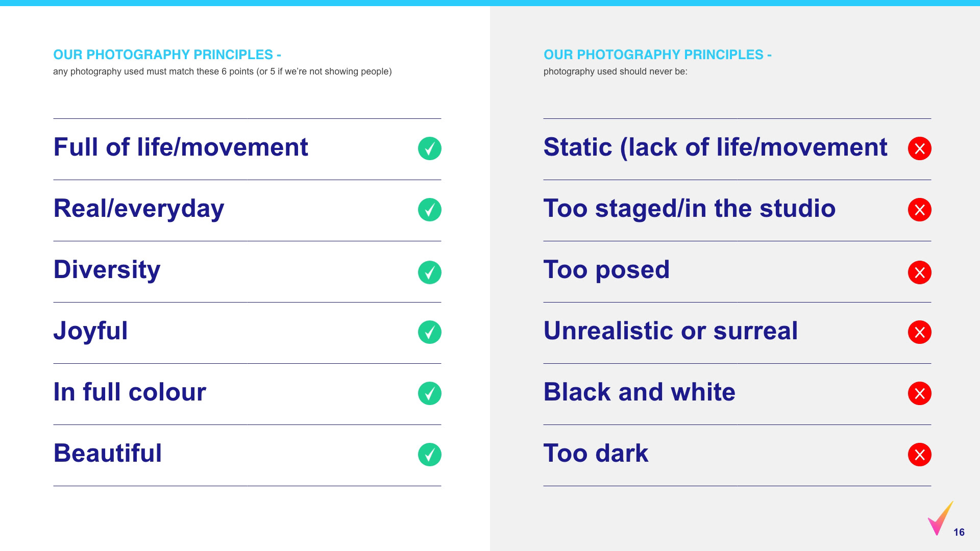Select the green checkmark next to Beautiful

click(x=429, y=455)
